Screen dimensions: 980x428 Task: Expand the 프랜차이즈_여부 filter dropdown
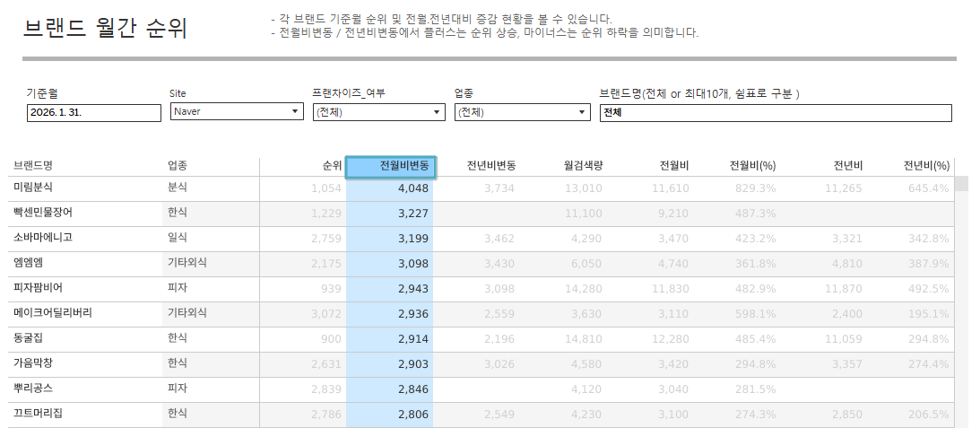coord(378,112)
